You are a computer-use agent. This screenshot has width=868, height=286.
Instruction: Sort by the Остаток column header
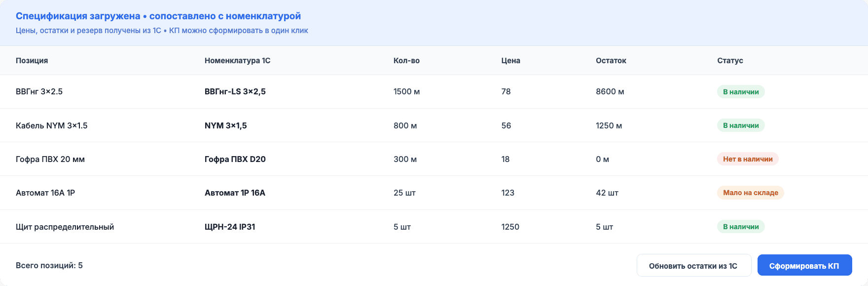pos(611,60)
